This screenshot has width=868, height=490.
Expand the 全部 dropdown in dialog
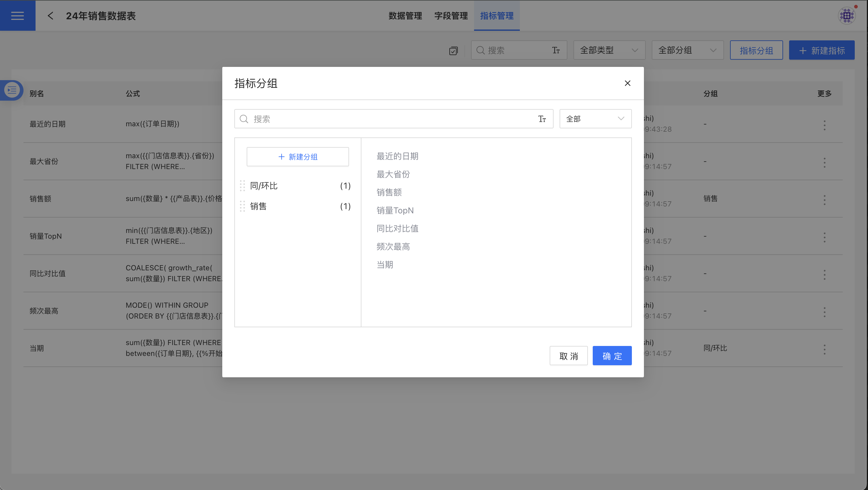595,119
